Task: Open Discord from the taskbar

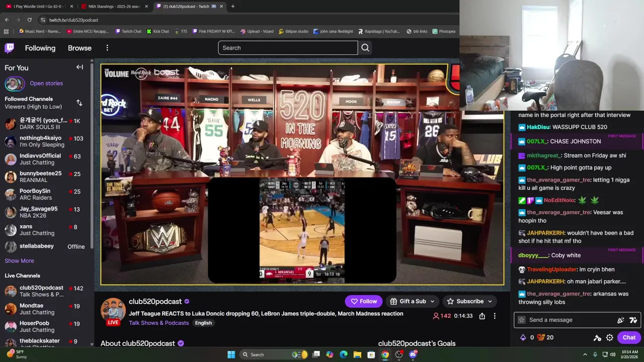Action: 413,354
